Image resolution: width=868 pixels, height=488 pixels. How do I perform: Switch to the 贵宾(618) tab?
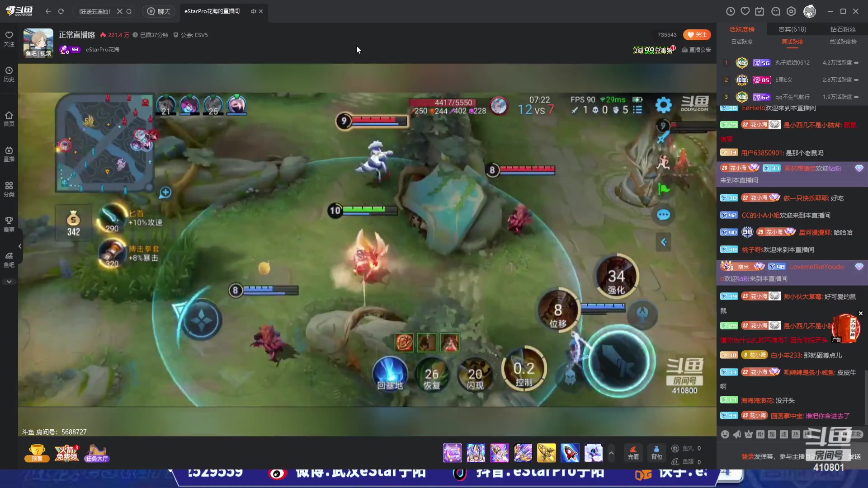(x=792, y=29)
